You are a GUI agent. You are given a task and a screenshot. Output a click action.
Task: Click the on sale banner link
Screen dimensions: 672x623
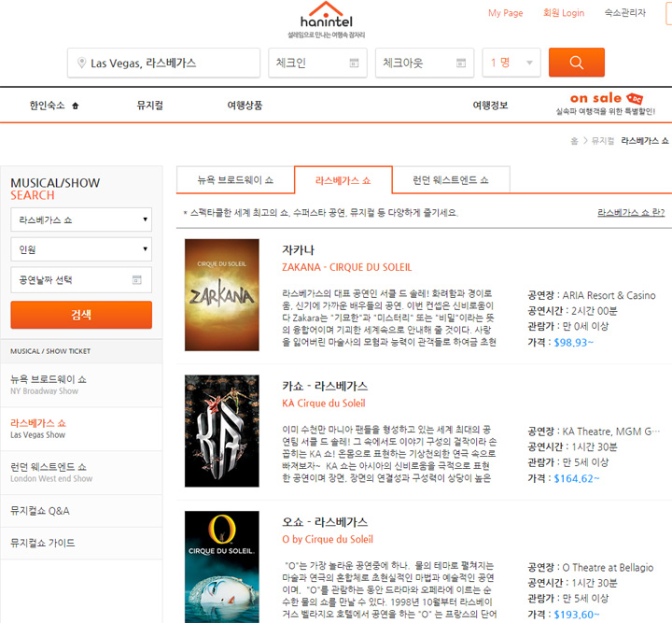point(606,105)
